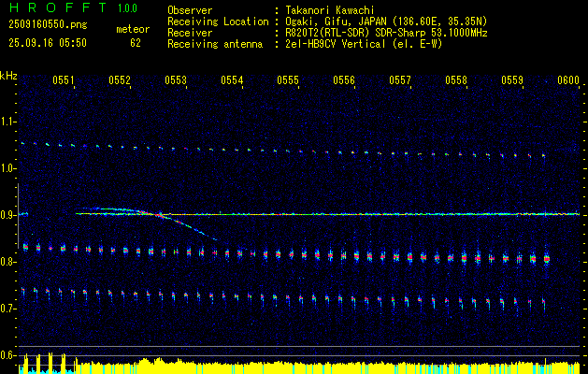Click the 0.6 frequency axis label
The height and width of the screenshot is (374, 588).
(7, 355)
